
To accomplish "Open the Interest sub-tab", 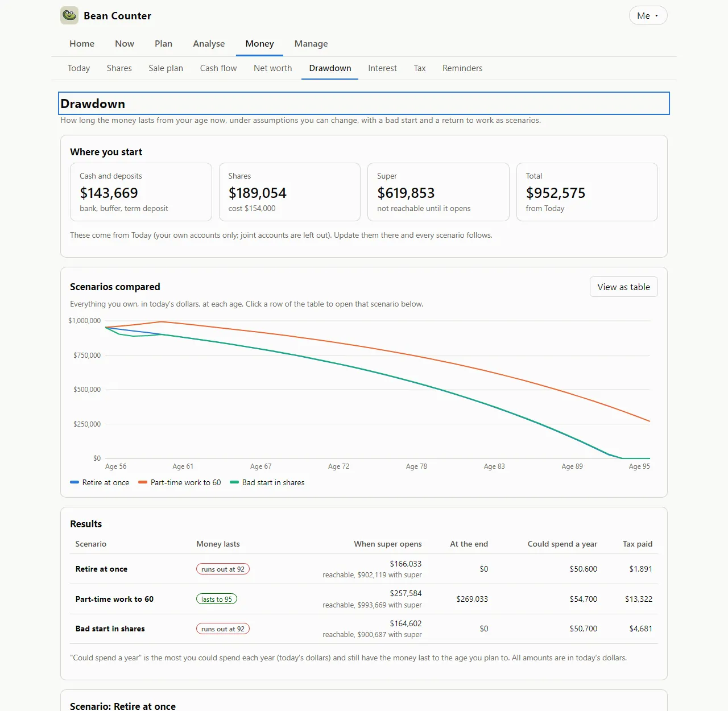I will (x=382, y=68).
